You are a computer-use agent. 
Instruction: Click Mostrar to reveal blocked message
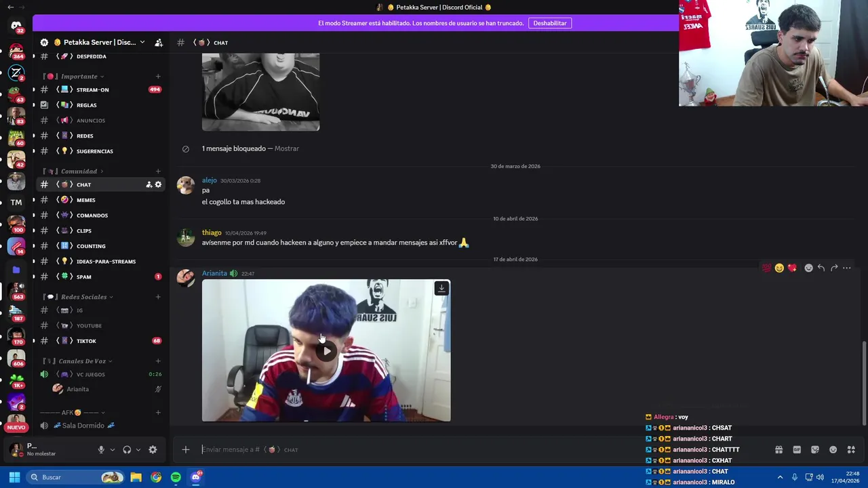coord(287,148)
